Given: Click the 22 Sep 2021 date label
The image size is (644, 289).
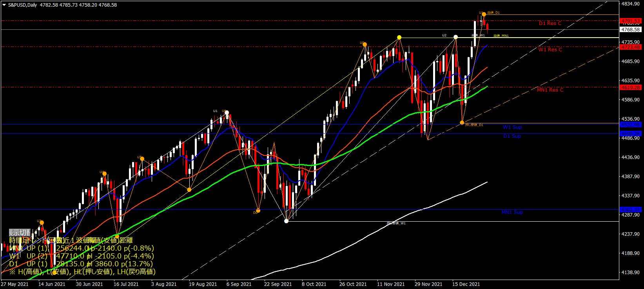Looking at the screenshot, I should [278, 284].
